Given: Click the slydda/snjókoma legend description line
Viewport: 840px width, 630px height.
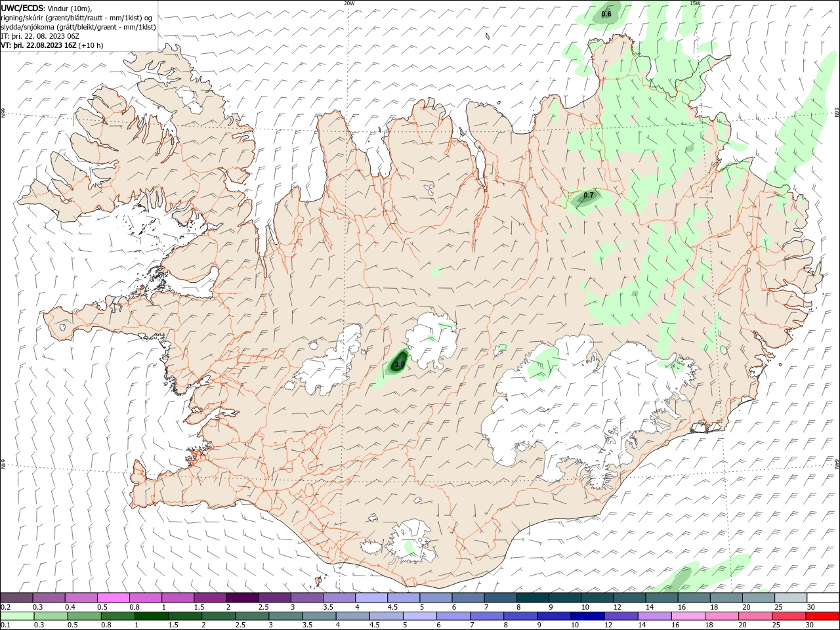Looking at the screenshot, I should (78, 27).
